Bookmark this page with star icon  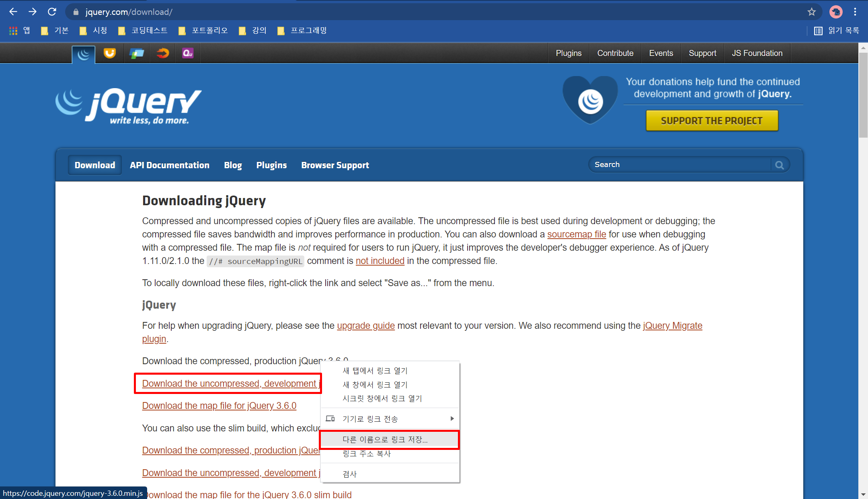(x=811, y=12)
